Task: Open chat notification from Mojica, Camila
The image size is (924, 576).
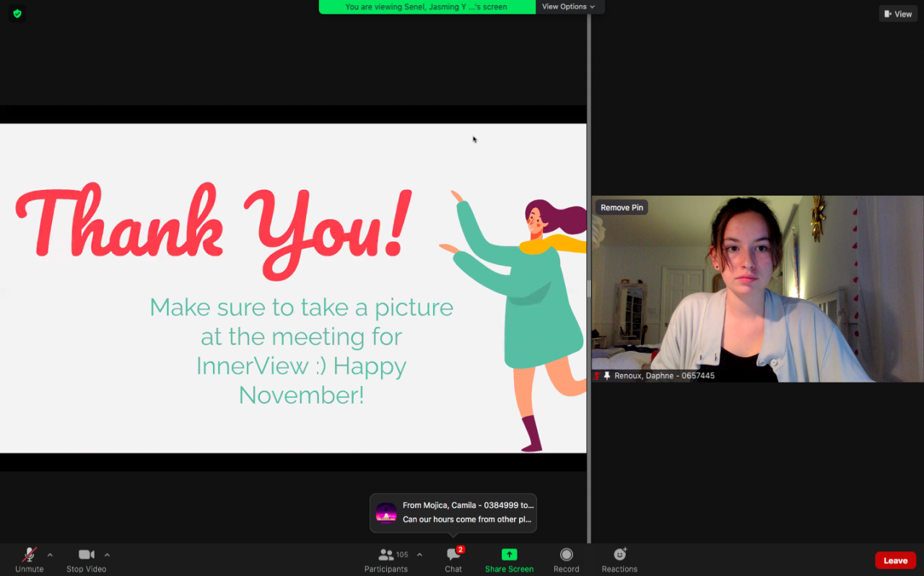Action: coord(453,512)
